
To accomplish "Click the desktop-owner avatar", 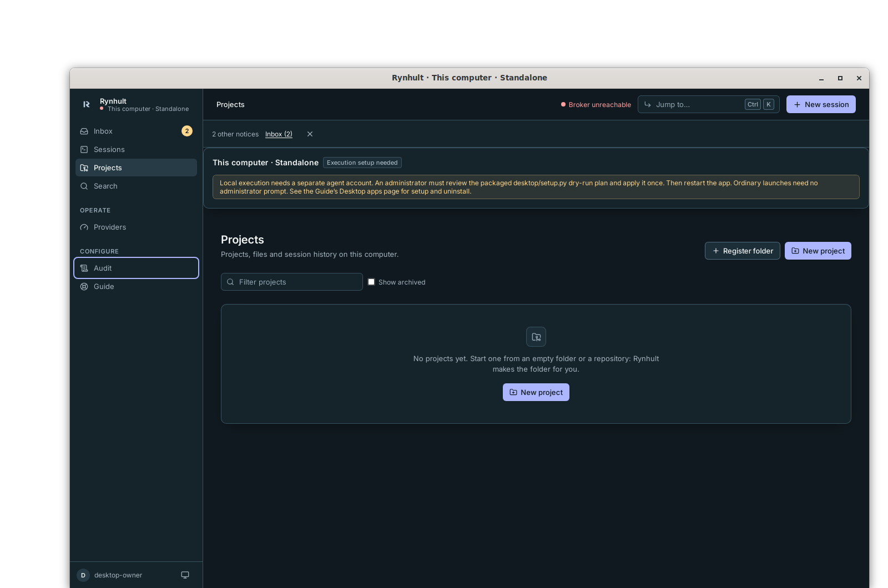I will (83, 575).
